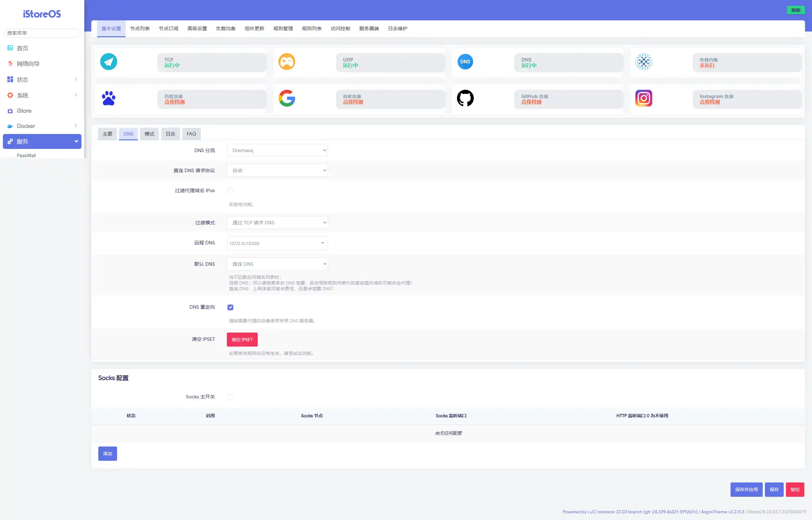Screen dimensions: 812x520
Task: Open the 规则列表 tab
Action: (311, 29)
